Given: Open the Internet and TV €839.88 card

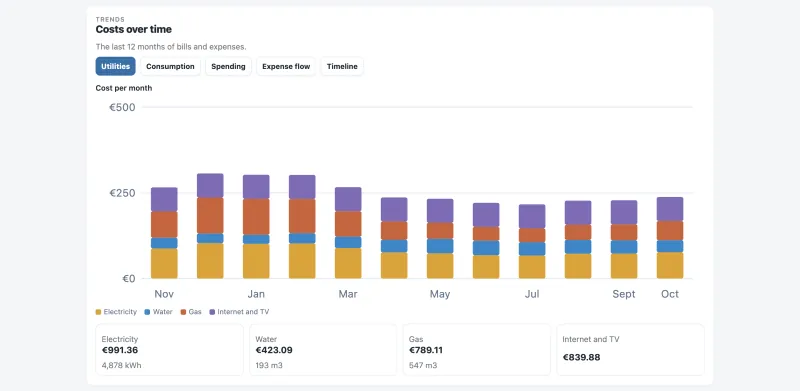Looking at the screenshot, I should [x=630, y=350].
